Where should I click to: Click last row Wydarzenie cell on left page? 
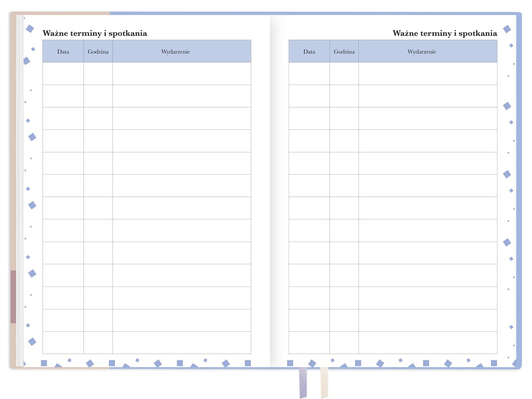click(181, 343)
